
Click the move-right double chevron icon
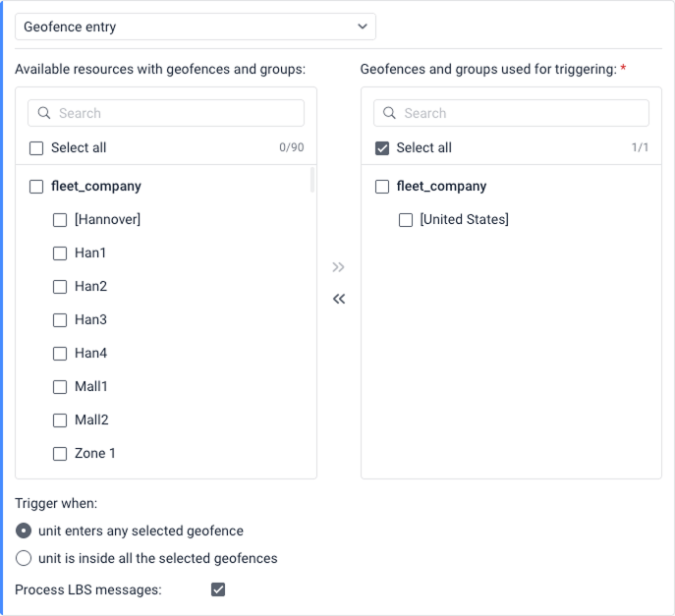pyautogui.click(x=339, y=267)
